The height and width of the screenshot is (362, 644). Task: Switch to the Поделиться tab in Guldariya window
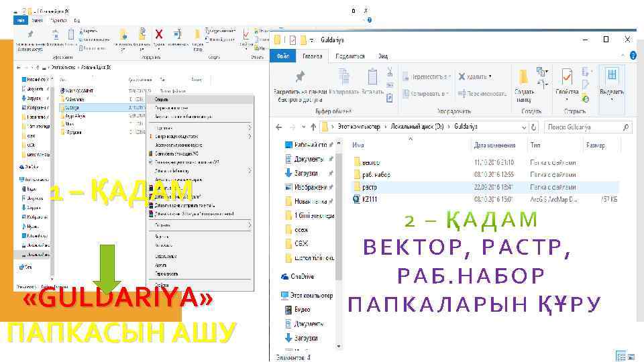point(350,56)
